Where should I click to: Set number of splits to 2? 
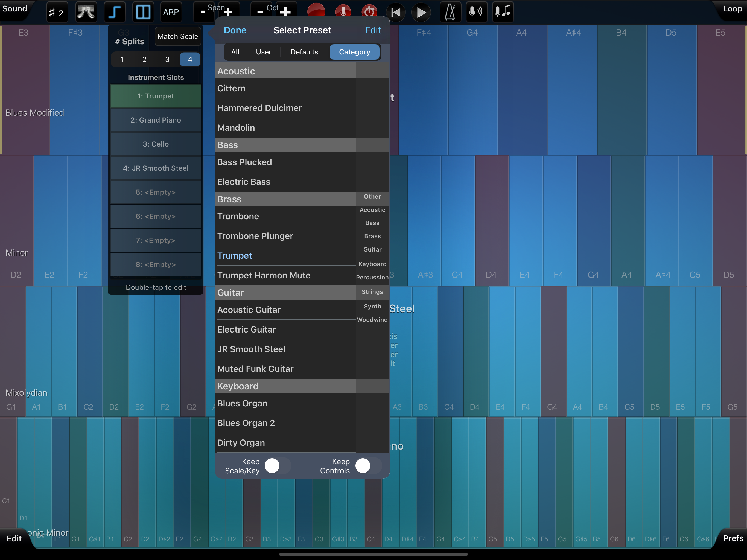pos(145,59)
